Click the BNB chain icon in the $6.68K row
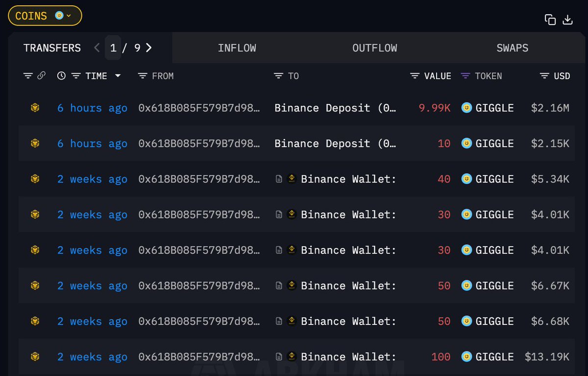This screenshot has height=376, width=588. (x=35, y=321)
